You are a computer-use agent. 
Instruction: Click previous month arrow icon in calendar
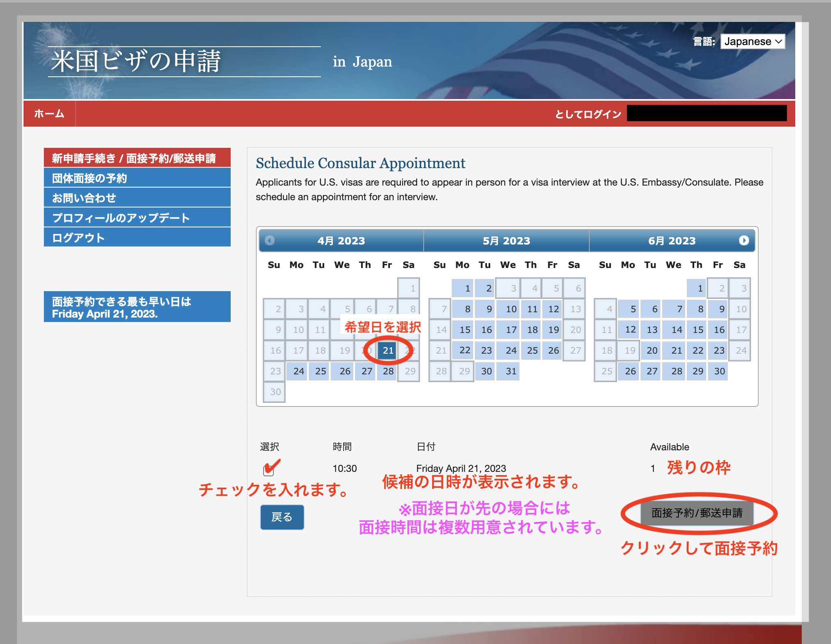click(x=270, y=240)
